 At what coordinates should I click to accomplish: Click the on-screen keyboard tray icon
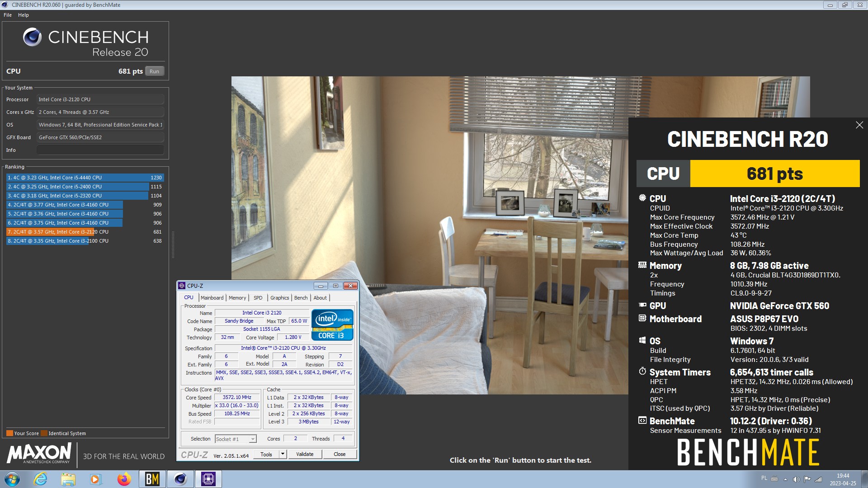(774, 479)
